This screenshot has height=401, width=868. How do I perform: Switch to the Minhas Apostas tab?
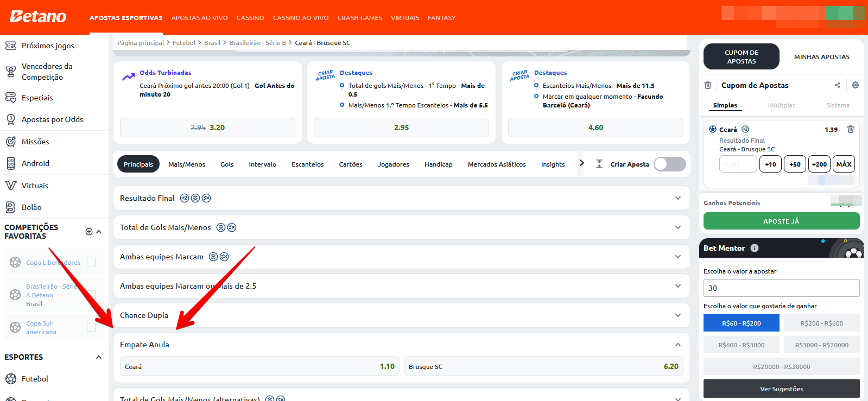pos(822,57)
